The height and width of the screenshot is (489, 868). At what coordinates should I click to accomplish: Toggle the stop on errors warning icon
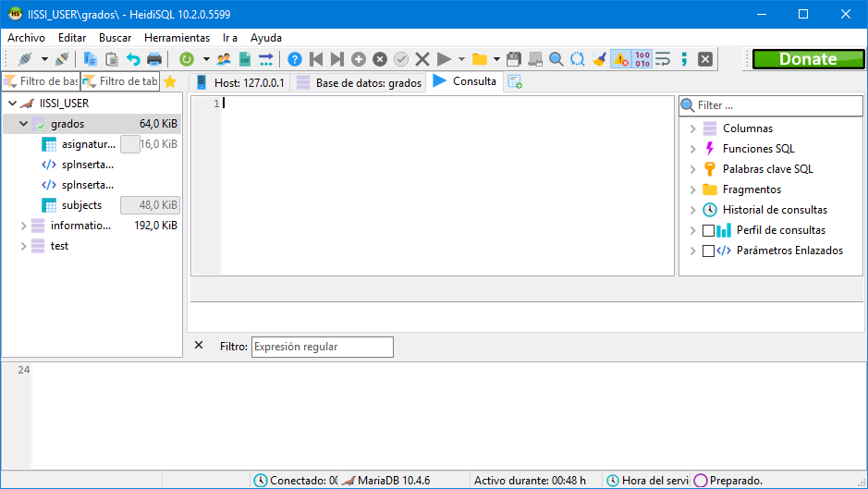tap(620, 59)
